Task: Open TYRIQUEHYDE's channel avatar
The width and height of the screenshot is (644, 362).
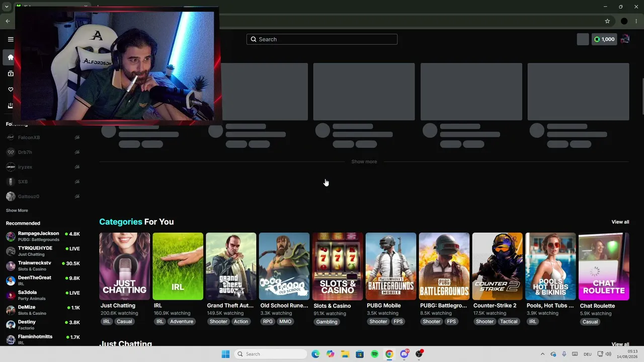Action: pos(11,251)
